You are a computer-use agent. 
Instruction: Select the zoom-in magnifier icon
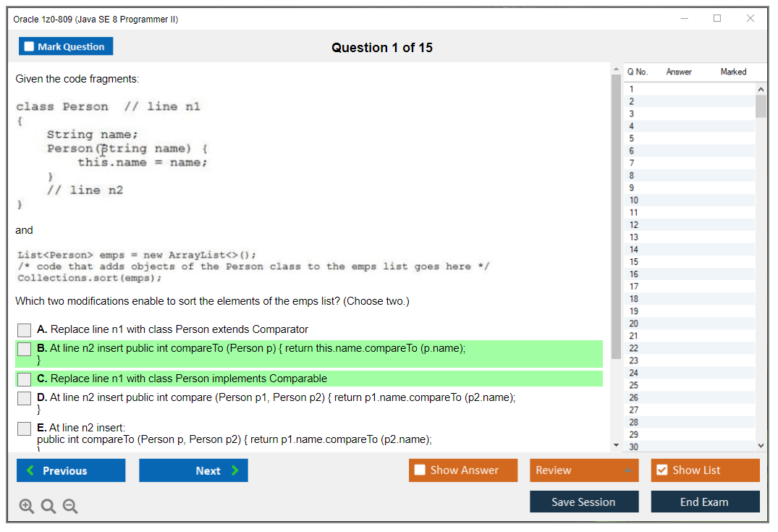27,506
